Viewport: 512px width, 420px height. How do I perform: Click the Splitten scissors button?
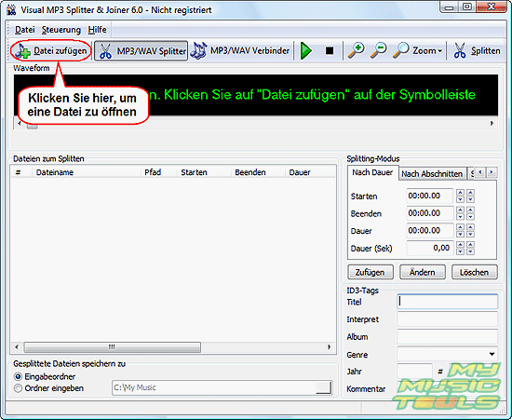[x=477, y=51]
